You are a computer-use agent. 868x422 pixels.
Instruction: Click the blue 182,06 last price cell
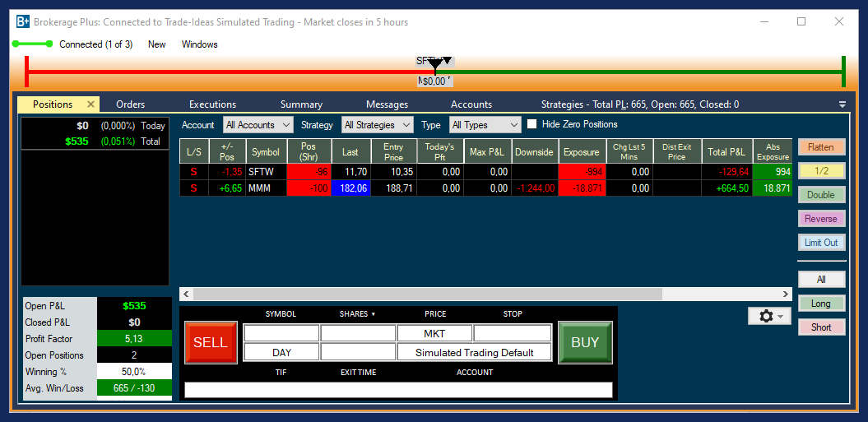350,188
